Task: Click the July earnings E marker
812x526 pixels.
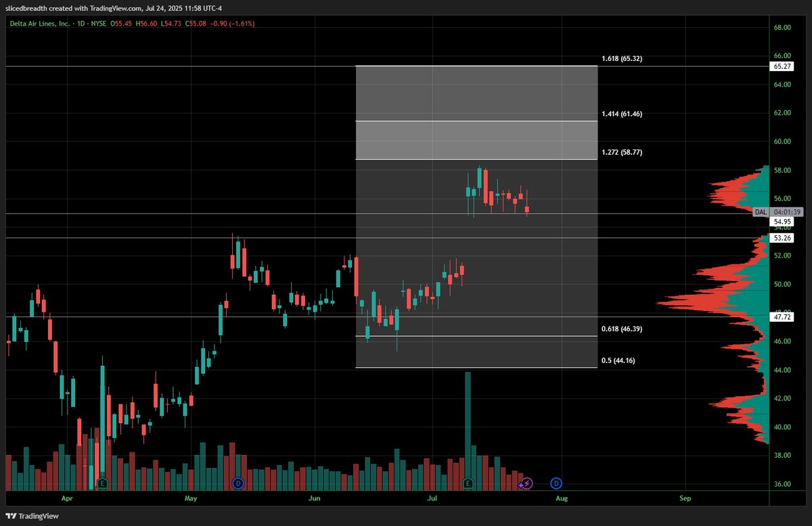Action: pyautogui.click(x=468, y=483)
